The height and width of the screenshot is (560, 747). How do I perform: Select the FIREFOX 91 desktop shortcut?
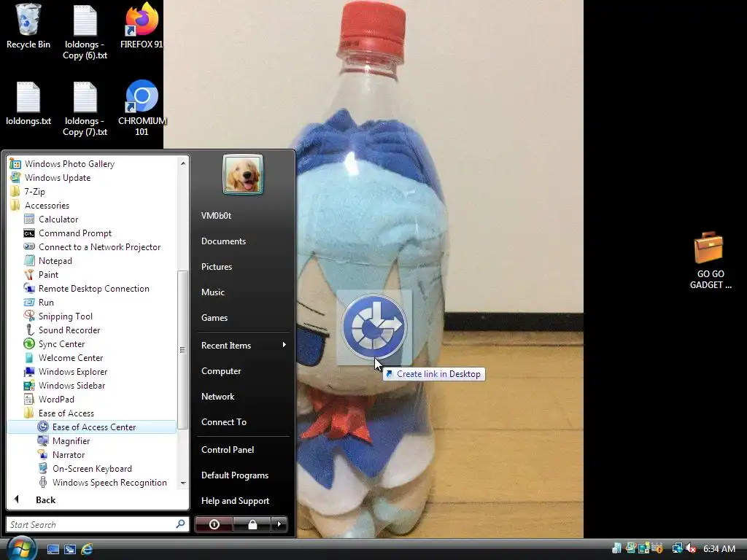click(142, 26)
